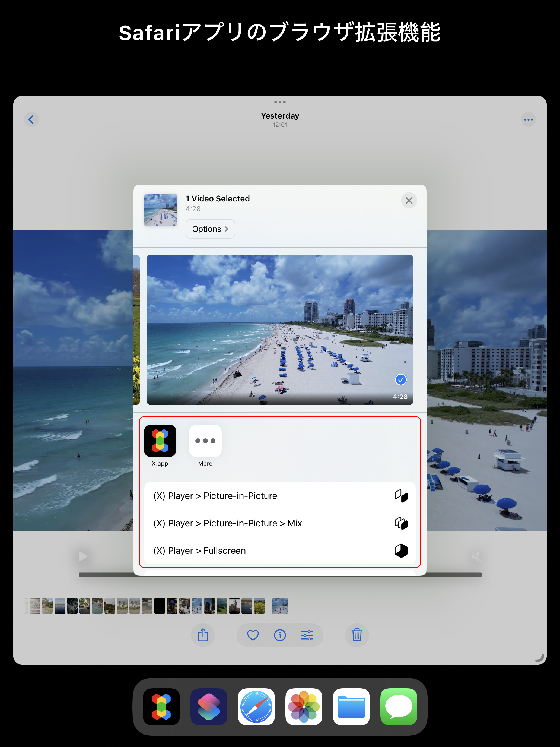Screen dimensions: 560x747
Task: Open X.app from share sheet
Action: pos(160,440)
